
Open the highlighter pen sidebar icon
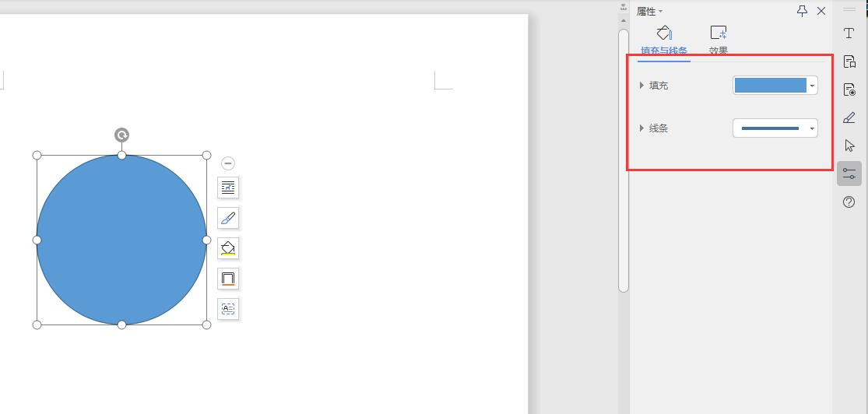click(849, 118)
